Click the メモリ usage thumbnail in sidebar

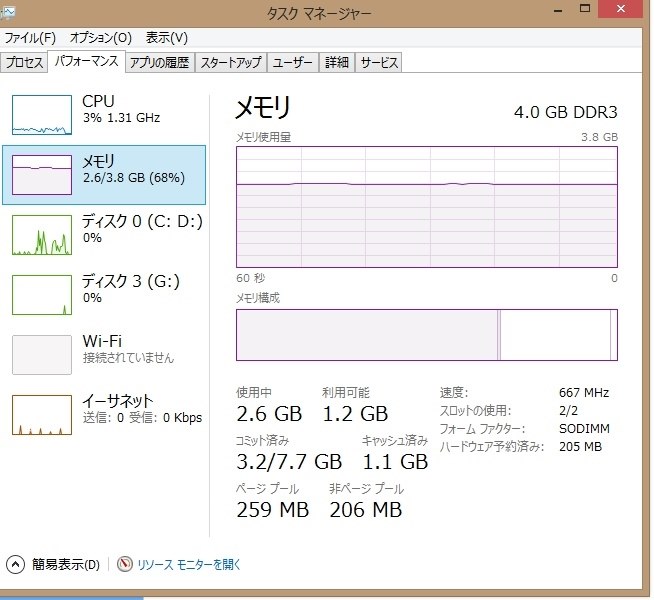(x=42, y=174)
